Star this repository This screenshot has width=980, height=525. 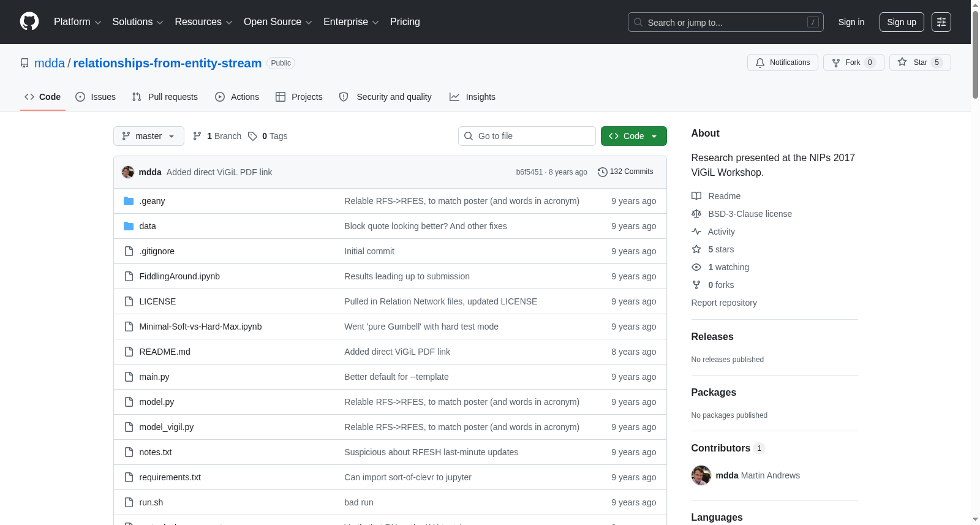[920, 62]
